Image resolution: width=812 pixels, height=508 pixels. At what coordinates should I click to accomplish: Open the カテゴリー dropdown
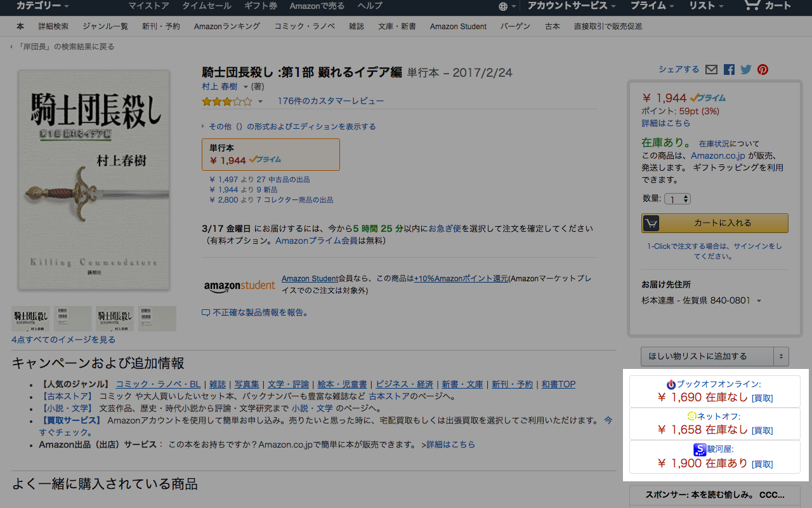pos(42,6)
